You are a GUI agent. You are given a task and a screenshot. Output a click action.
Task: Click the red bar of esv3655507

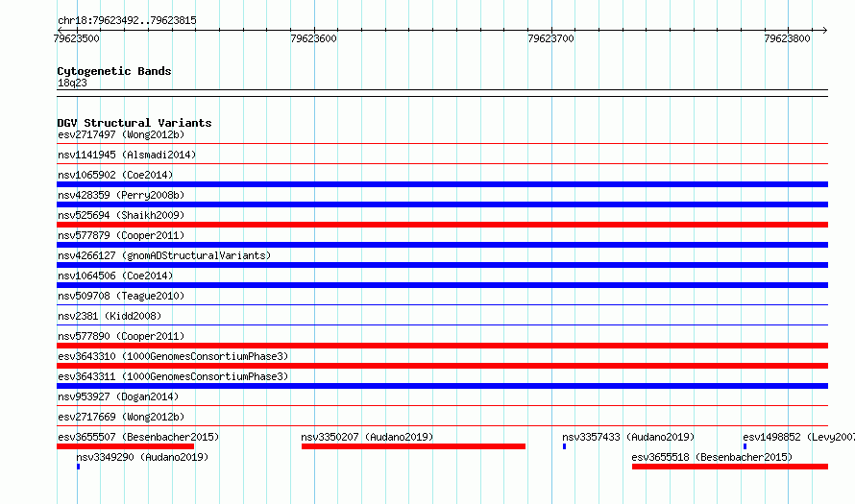(x=126, y=446)
